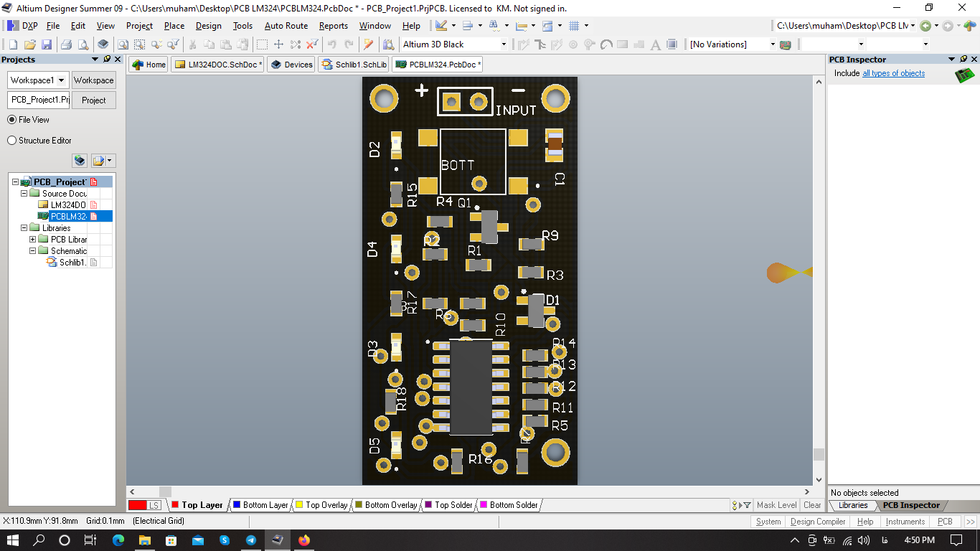Click the Print icon in toolbar

pos(65,44)
